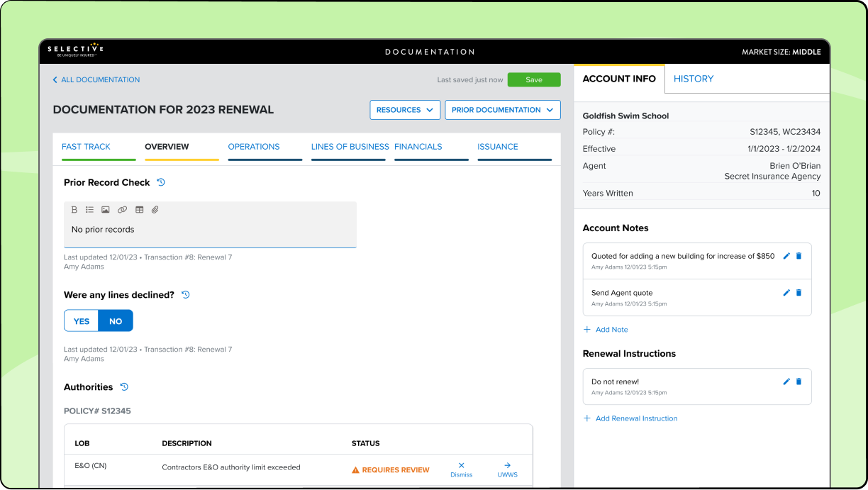This screenshot has width=868, height=490.
Task: Return via the ALL DOCUMENTATION link
Action: pos(96,79)
